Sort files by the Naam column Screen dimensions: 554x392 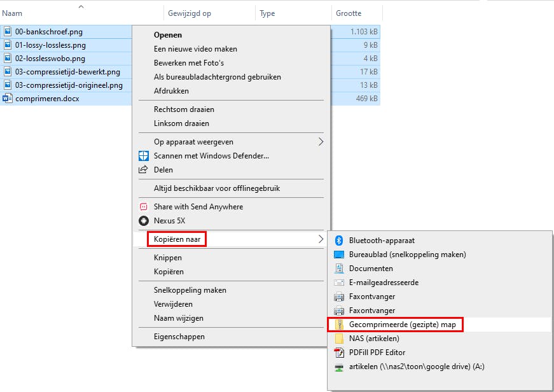click(x=13, y=13)
